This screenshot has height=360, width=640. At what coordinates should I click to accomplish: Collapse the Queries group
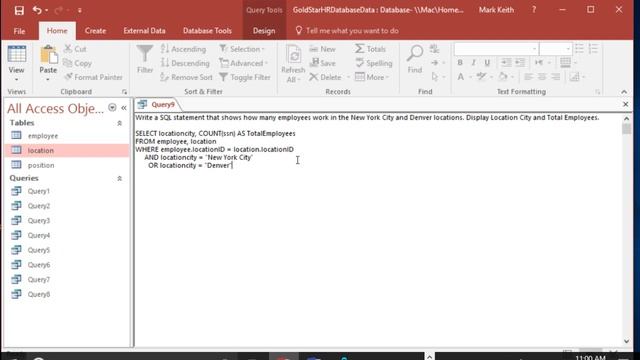click(x=120, y=178)
